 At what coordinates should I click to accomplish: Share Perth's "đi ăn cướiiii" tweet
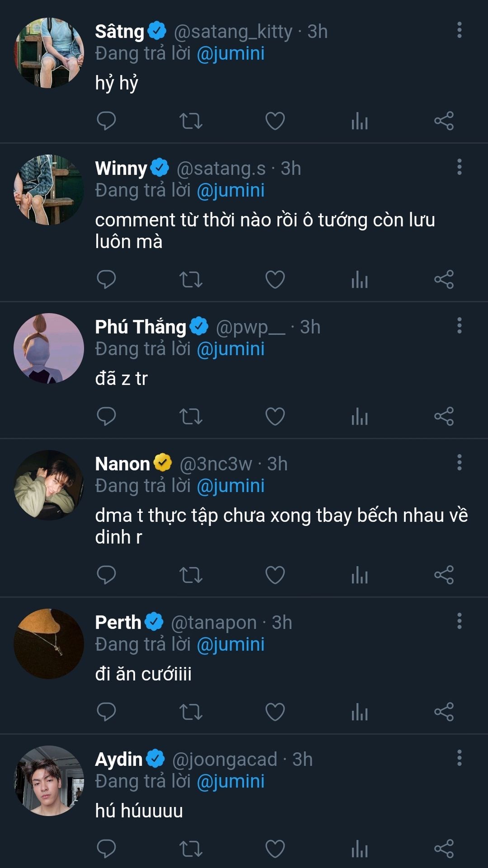[x=444, y=712]
